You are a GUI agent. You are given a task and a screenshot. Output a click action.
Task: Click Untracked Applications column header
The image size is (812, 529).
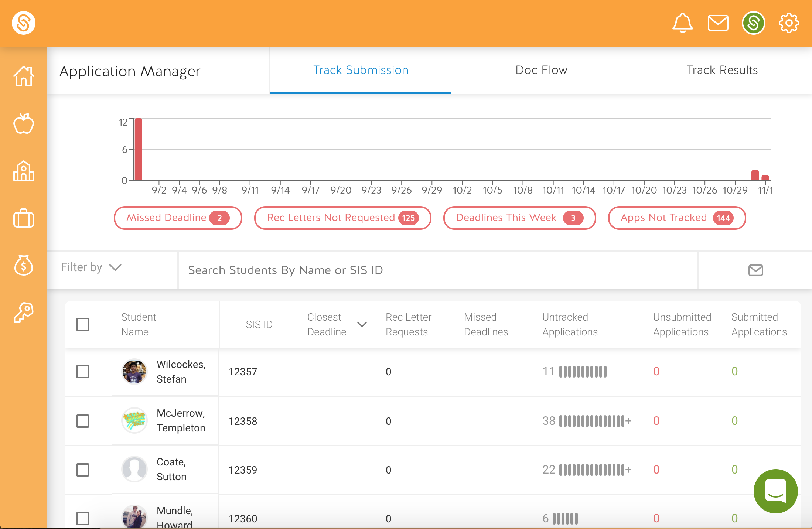pyautogui.click(x=570, y=324)
